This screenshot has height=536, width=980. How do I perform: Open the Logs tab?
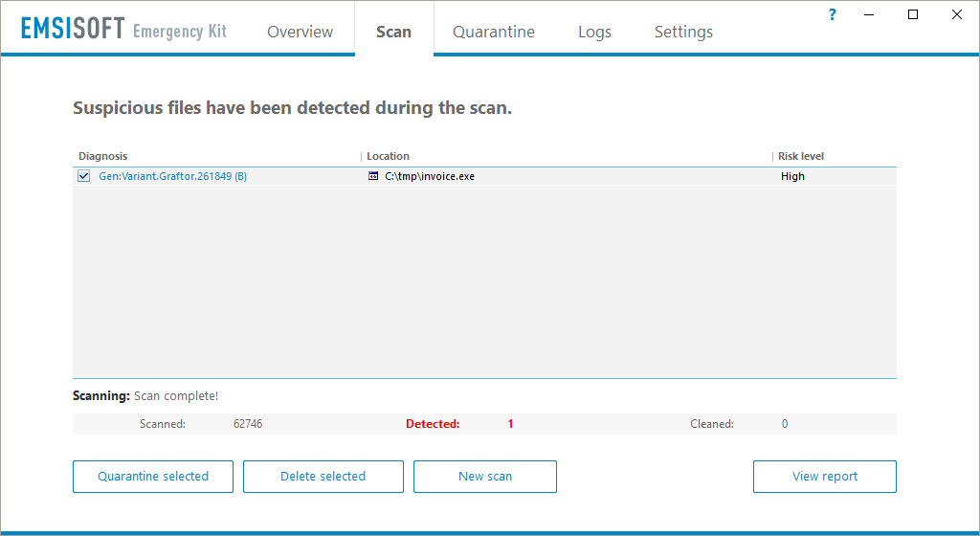pos(594,32)
